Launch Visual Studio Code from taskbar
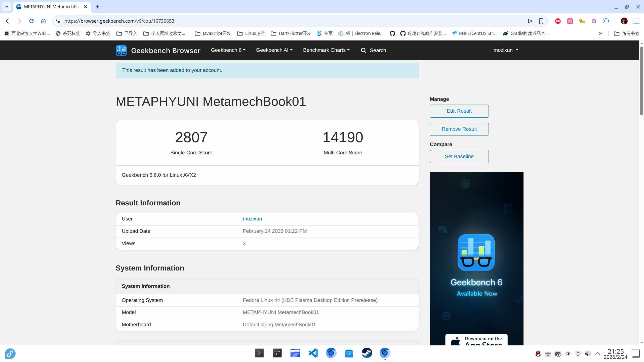The image size is (644, 362). [x=313, y=353]
